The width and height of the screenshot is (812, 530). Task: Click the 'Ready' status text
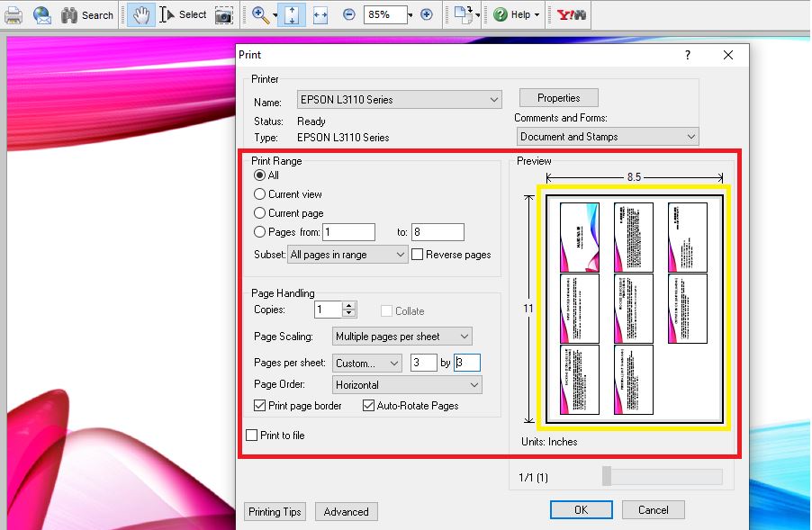coord(311,121)
